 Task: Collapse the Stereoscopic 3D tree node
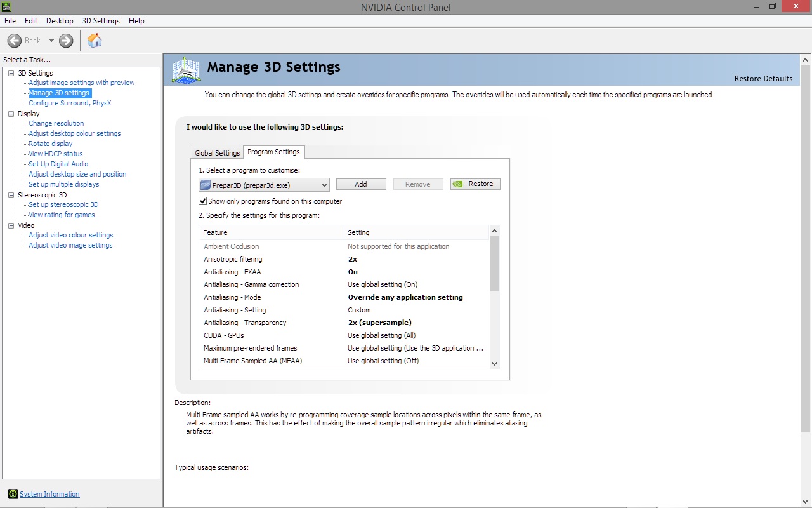coord(11,195)
